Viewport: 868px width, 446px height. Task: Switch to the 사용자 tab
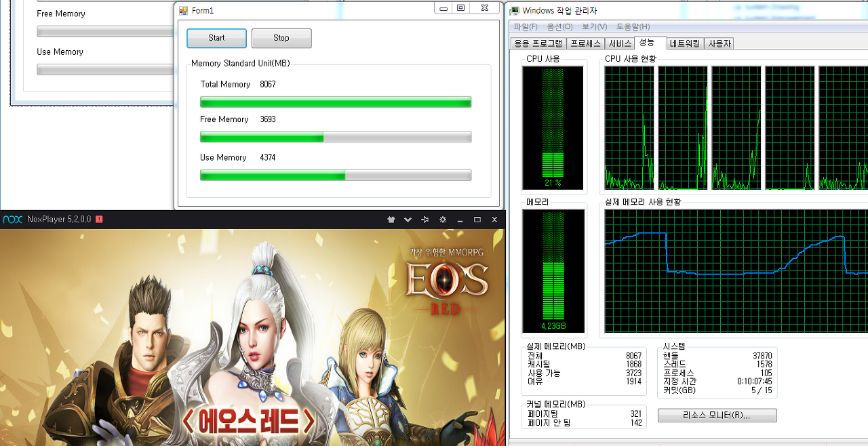tap(719, 43)
